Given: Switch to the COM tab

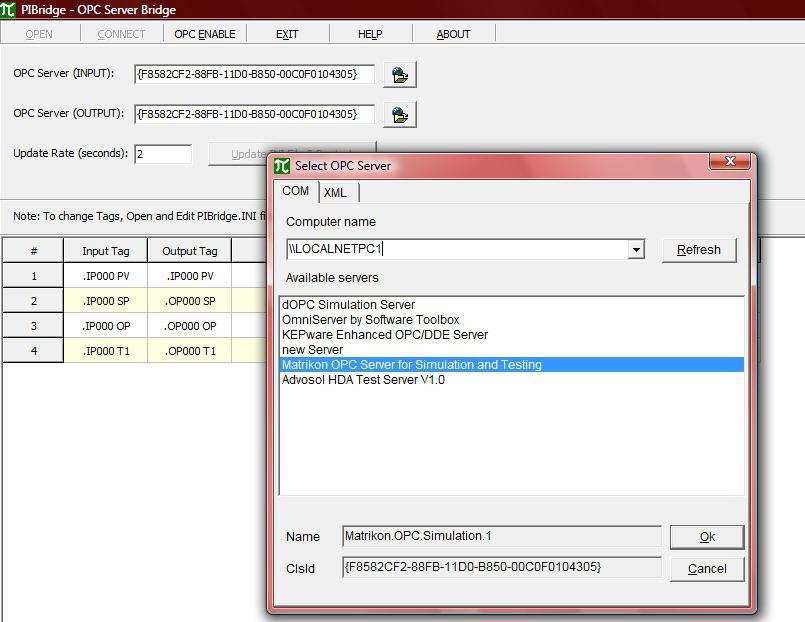Looking at the screenshot, I should pos(296,191).
